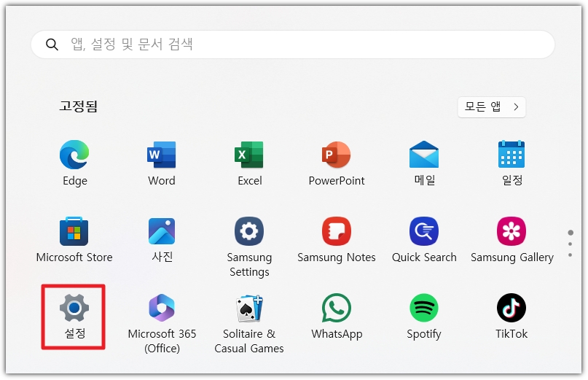The height and width of the screenshot is (380, 588).
Task: Launch Samsung Notes
Action: coord(337,231)
